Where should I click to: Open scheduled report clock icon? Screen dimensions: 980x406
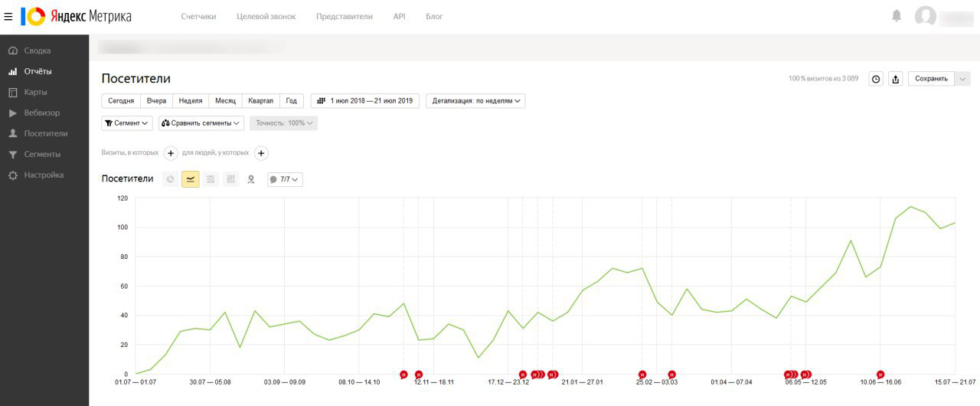pyautogui.click(x=876, y=79)
